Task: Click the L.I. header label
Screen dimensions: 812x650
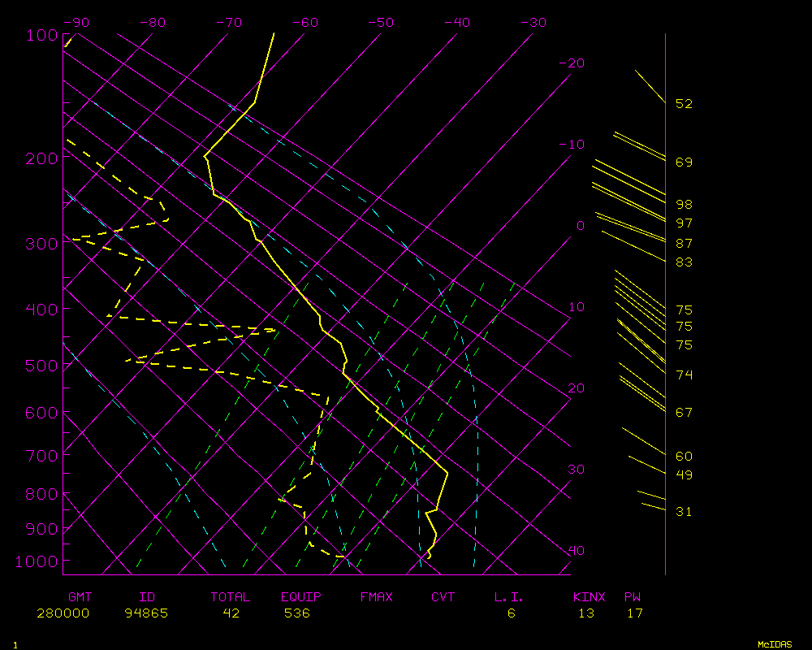Action: (x=509, y=597)
